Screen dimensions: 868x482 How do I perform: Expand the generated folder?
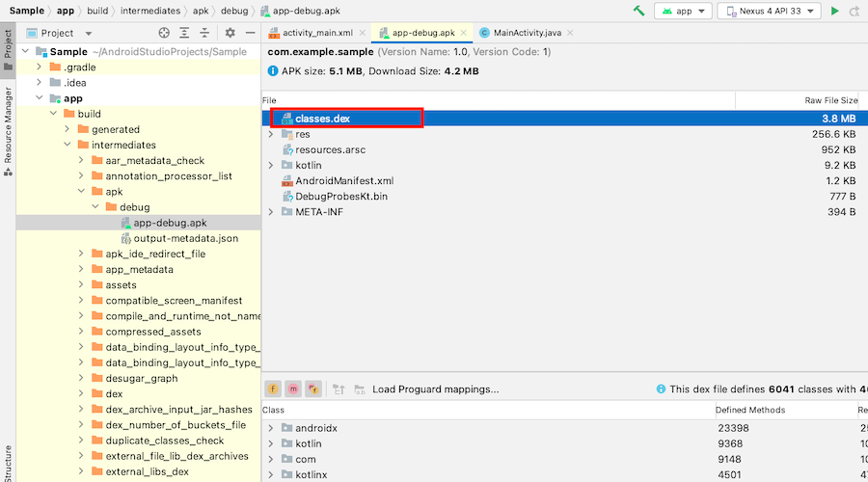pyautogui.click(x=67, y=129)
